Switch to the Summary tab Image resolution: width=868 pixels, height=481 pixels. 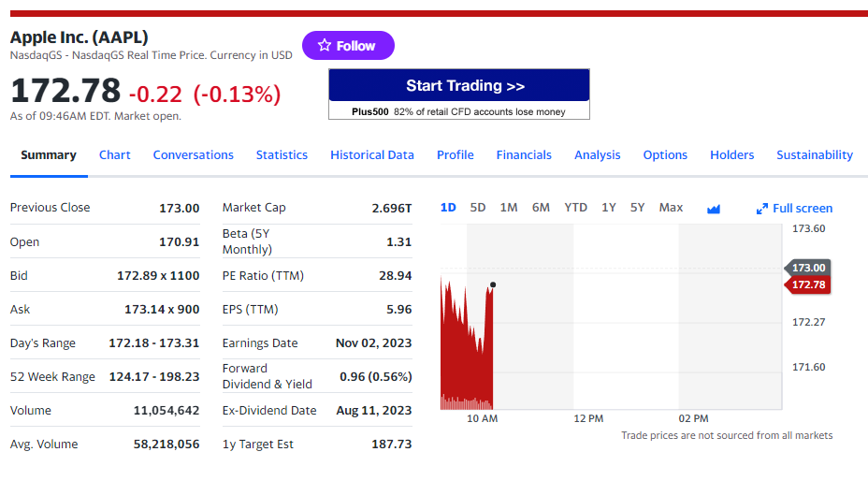(x=49, y=155)
